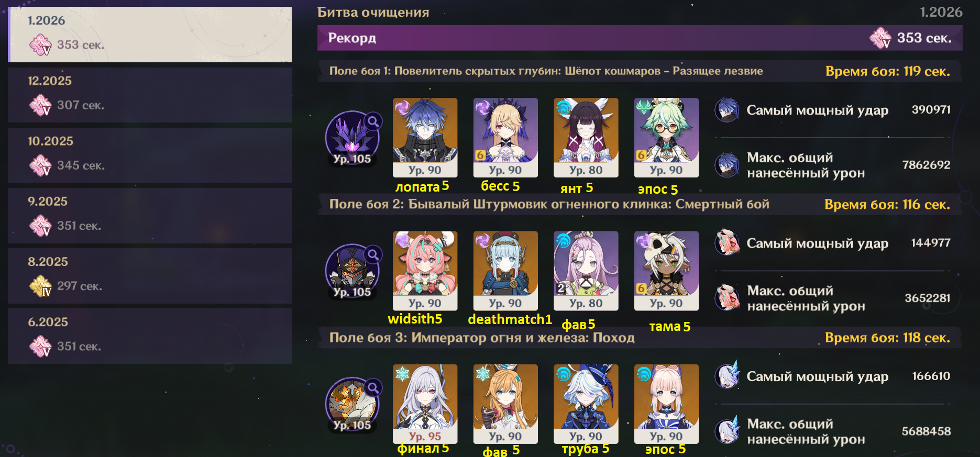Select the 9.2025 season record
980x457 pixels.
tap(150, 216)
